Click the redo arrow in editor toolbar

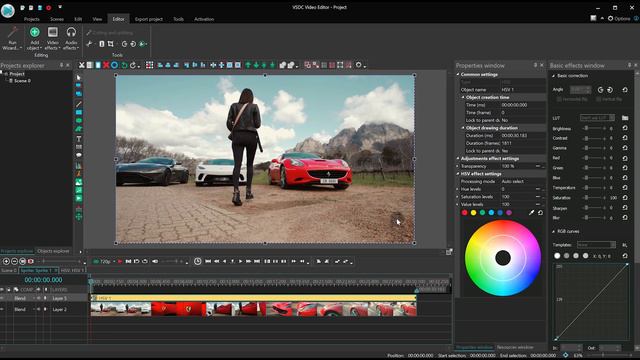[133, 65]
